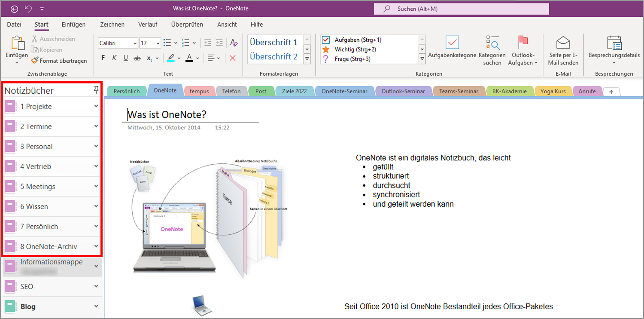
Task: Open the font size 17 dropdown
Action: click(x=158, y=43)
